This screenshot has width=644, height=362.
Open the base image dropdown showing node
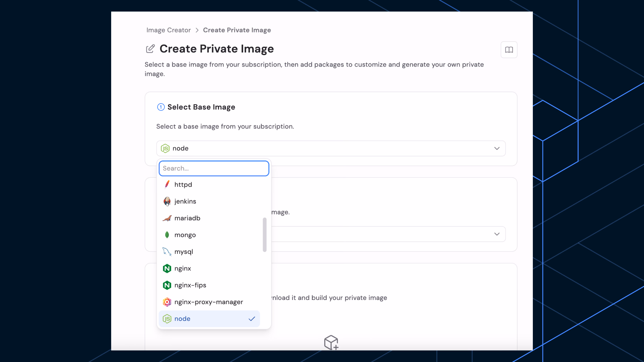click(x=331, y=148)
